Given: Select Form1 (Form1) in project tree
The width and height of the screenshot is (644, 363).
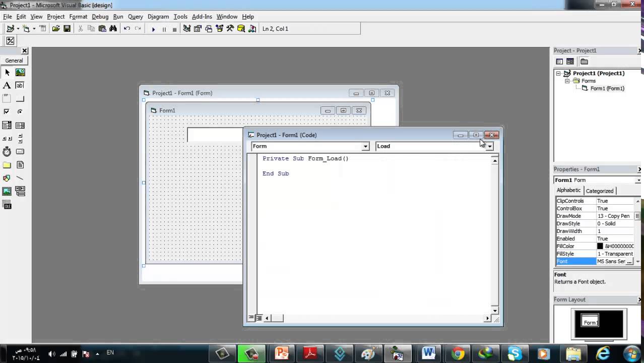Looking at the screenshot, I should [607, 88].
